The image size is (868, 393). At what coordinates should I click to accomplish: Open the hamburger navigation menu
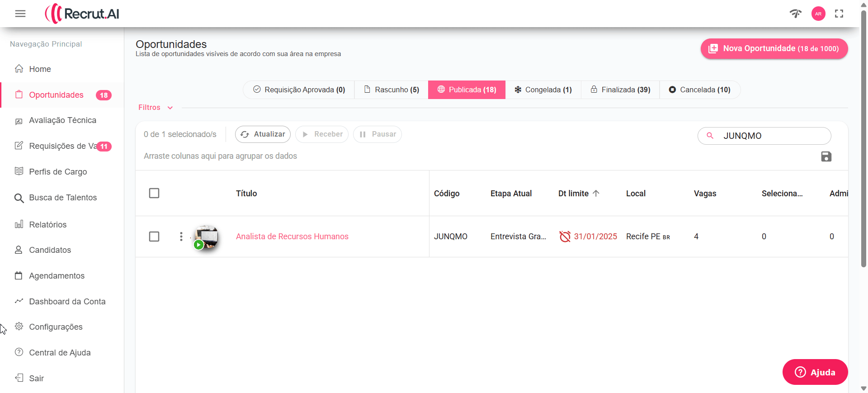(x=20, y=14)
